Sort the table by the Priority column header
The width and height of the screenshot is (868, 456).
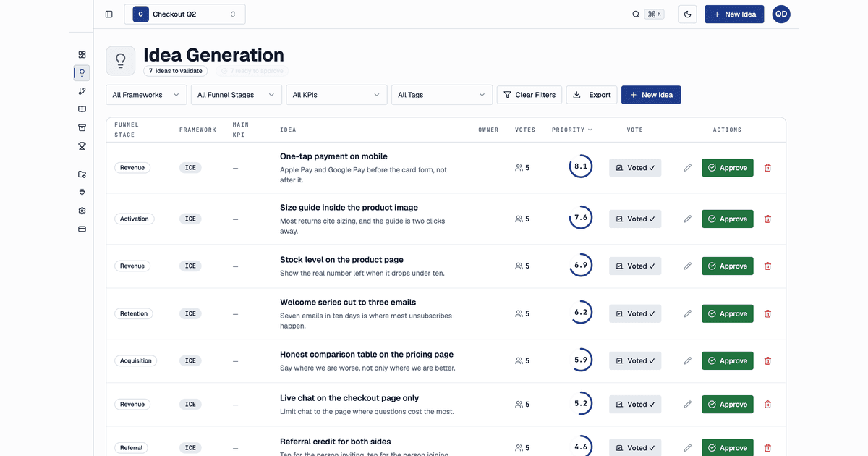pos(571,130)
